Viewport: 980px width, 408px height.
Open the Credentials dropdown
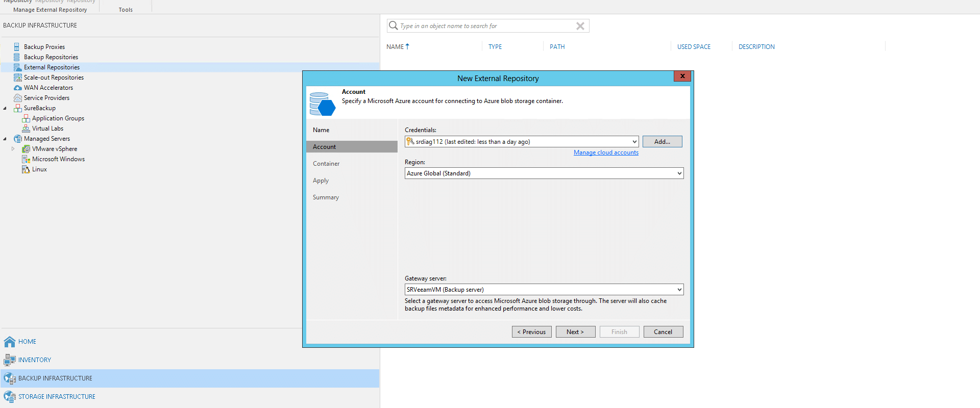[634, 142]
